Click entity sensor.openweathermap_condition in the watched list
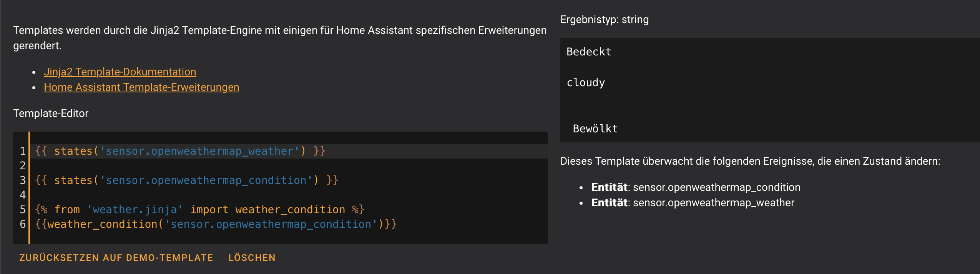The image size is (980, 274). [716, 187]
